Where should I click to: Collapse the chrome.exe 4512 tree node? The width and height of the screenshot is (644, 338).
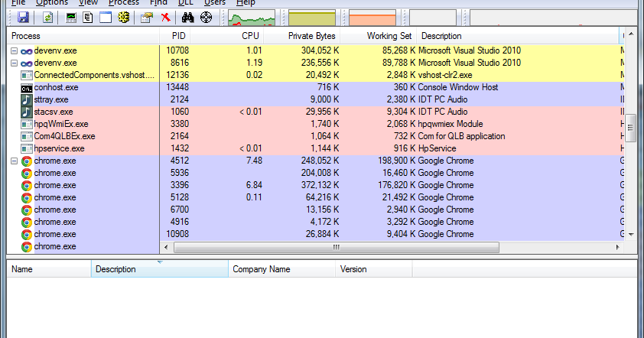14,161
